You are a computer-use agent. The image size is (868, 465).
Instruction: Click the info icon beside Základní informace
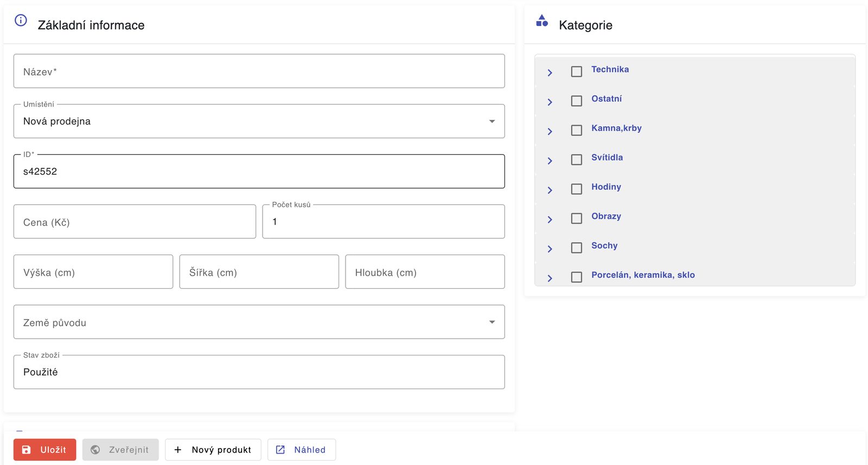[21, 21]
